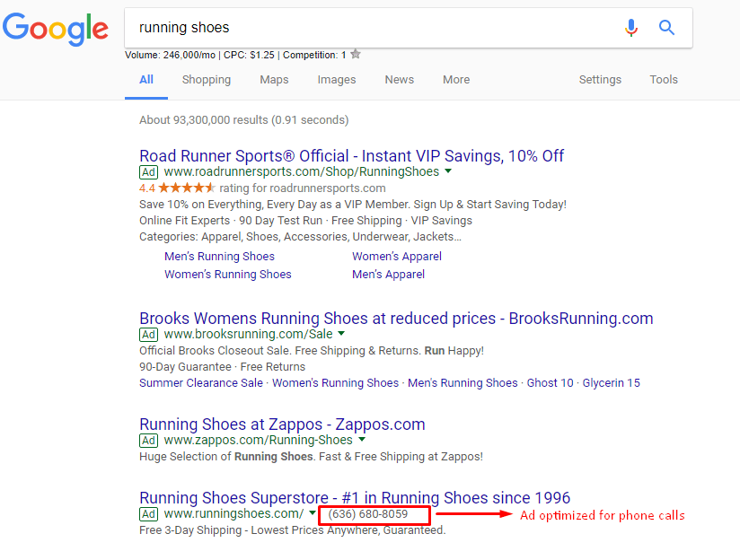Open Brooks Womens Running Shoes ad headline
Screen dimensions: 740x560
click(x=396, y=319)
